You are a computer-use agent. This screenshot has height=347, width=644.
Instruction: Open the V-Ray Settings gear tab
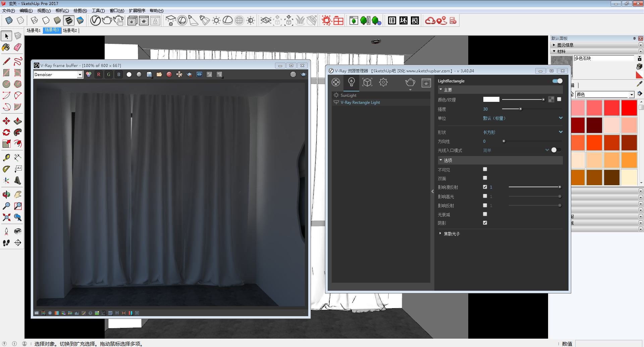point(383,82)
